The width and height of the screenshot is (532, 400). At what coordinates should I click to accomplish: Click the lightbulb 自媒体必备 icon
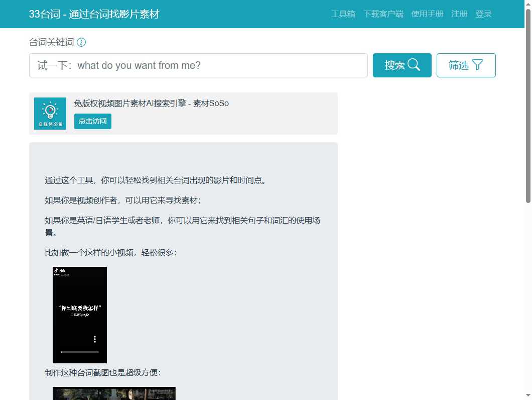[x=50, y=114]
